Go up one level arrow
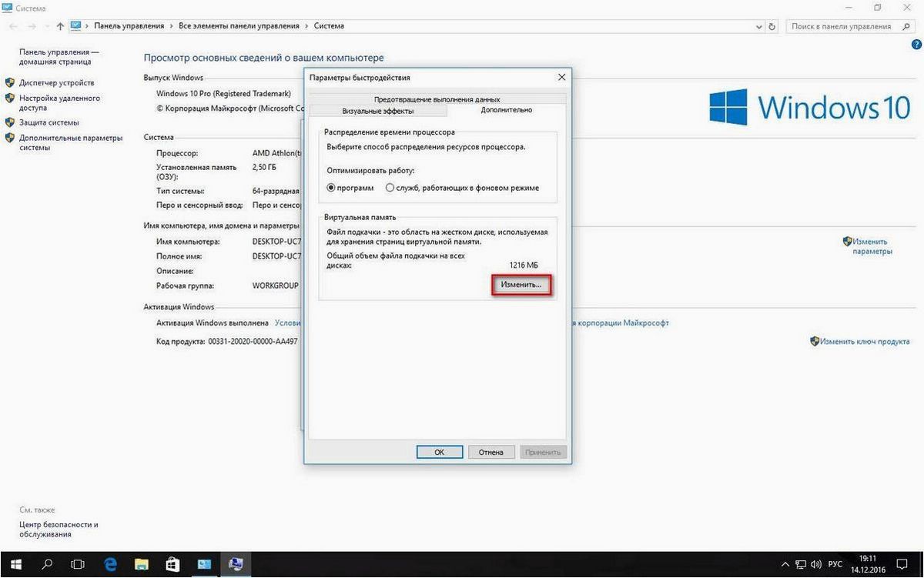 click(x=60, y=26)
